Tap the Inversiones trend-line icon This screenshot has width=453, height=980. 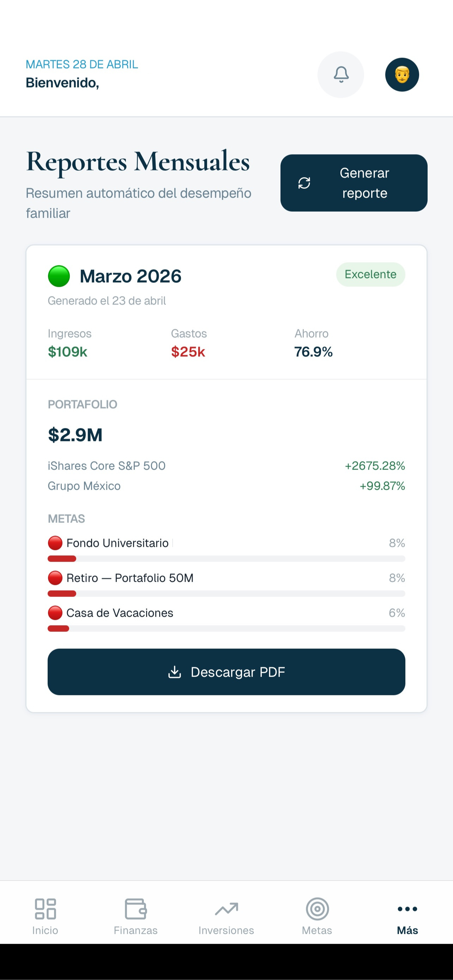coord(226,909)
